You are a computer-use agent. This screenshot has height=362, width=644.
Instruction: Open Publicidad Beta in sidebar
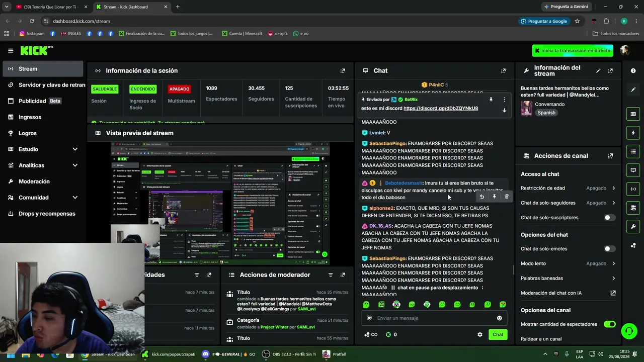[43, 101]
